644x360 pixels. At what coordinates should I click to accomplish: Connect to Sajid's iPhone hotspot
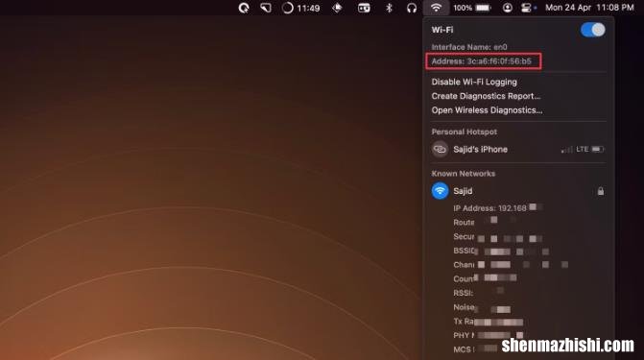518,149
